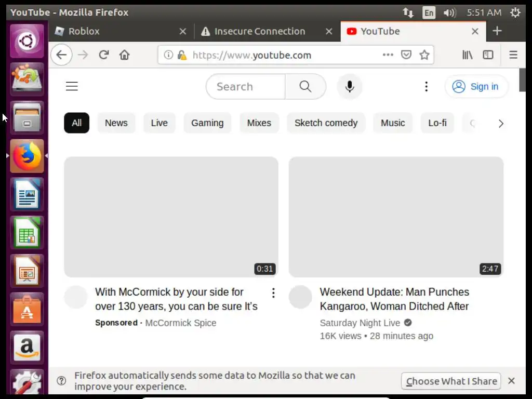Open McCormick sponsored video thumbnail
This screenshot has width=532, height=399.
coord(171,217)
